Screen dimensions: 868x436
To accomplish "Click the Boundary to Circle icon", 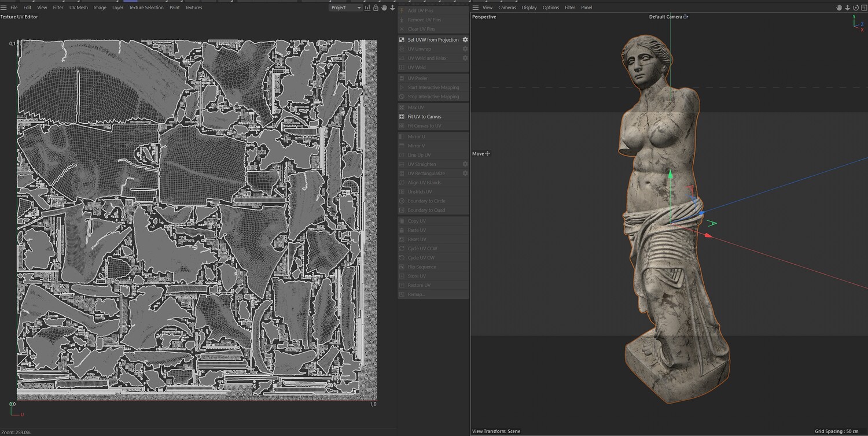I will click(402, 201).
